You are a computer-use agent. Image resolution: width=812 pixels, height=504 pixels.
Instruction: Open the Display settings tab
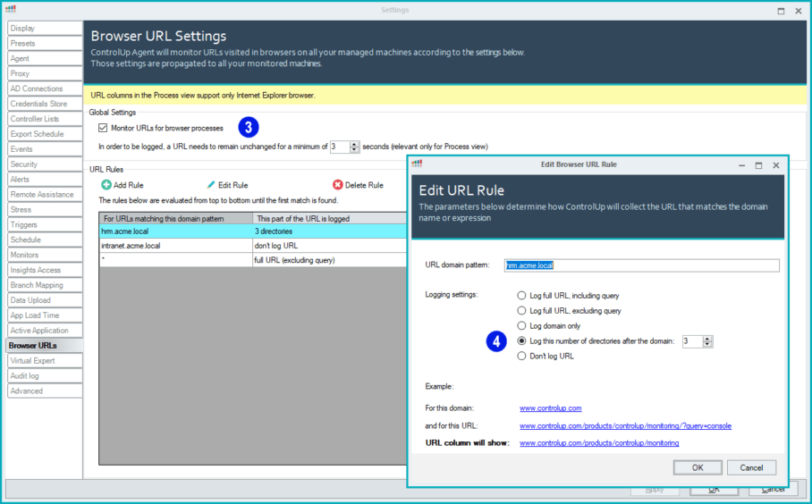(45, 29)
